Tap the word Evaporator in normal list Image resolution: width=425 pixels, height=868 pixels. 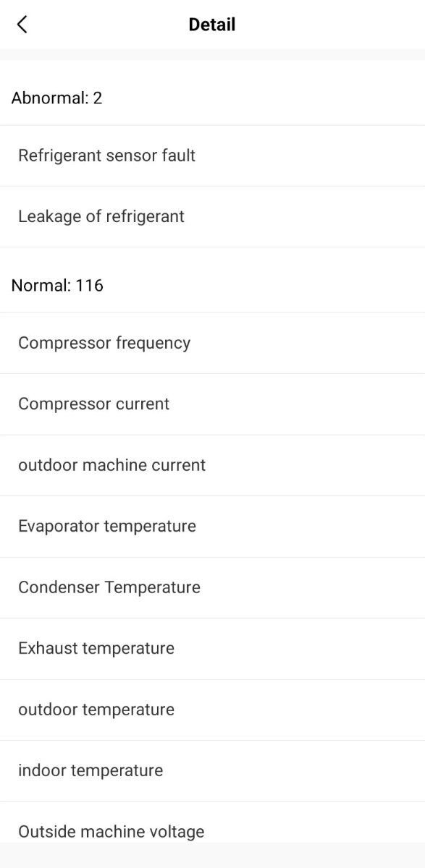59,527
